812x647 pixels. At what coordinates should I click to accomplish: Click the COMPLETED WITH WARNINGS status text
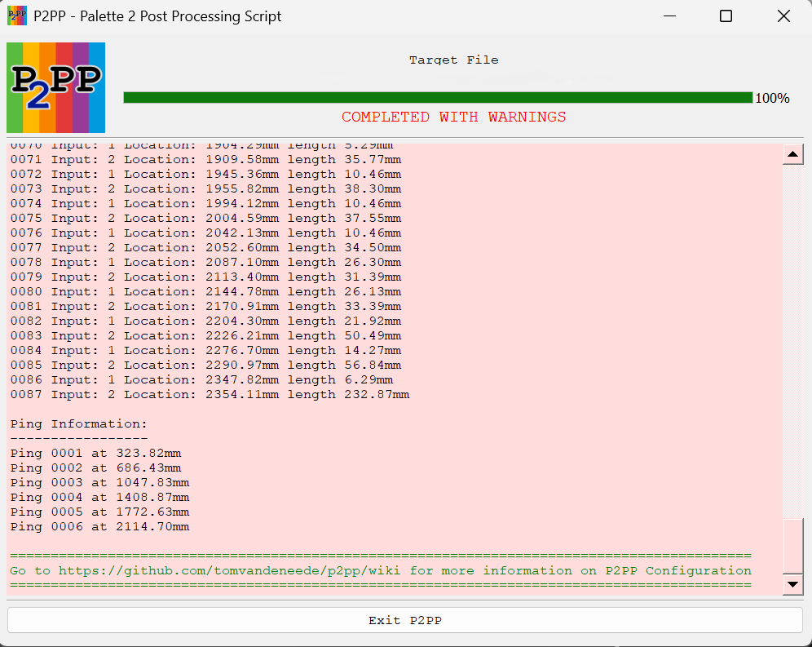(454, 117)
